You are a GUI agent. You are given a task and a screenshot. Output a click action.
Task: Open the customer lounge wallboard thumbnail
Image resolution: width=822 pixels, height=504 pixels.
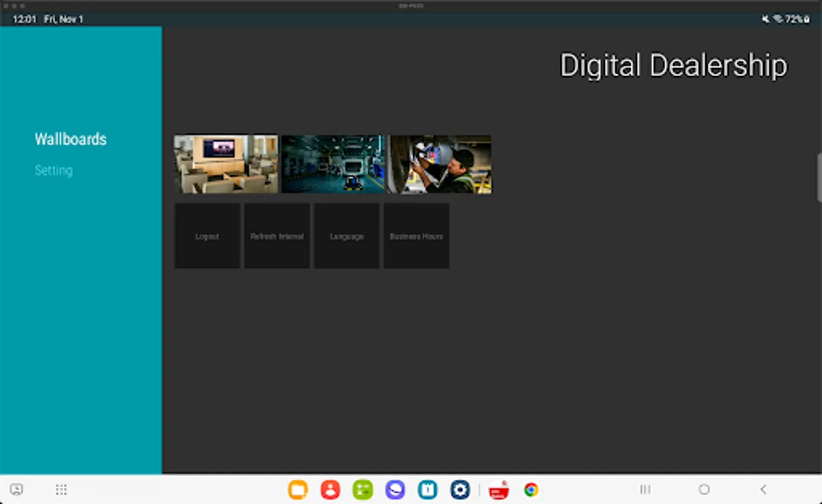(226, 164)
